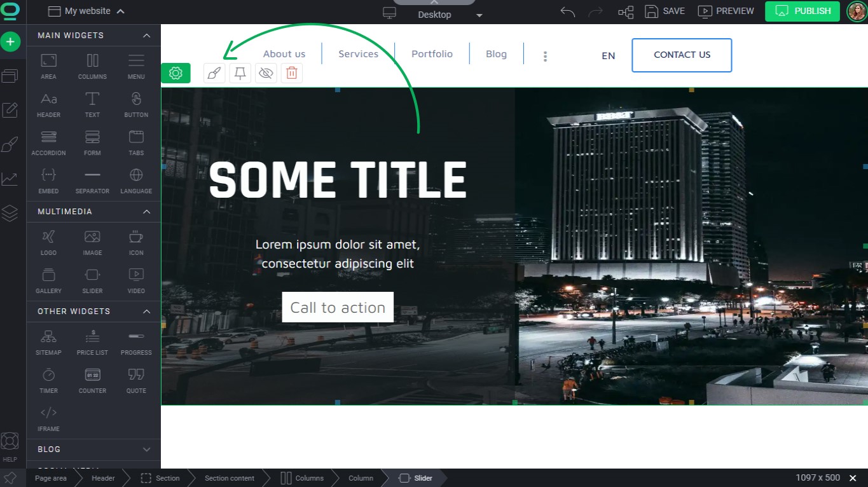Pin the selected slider element

pos(240,73)
